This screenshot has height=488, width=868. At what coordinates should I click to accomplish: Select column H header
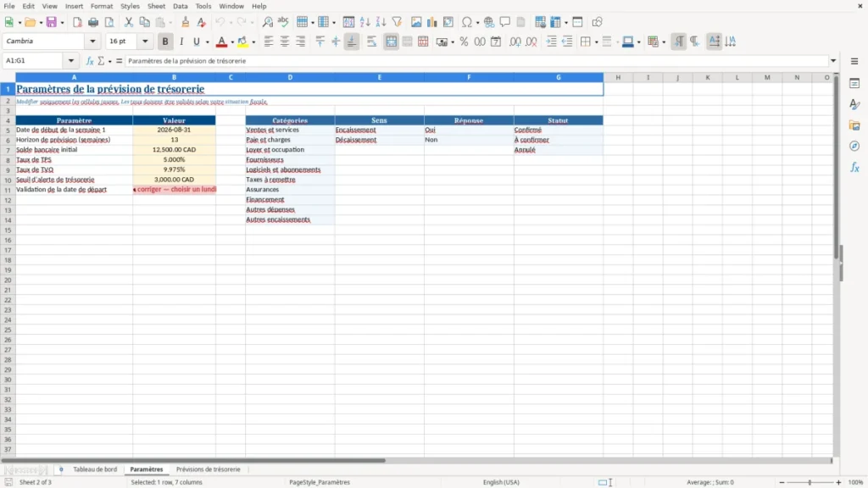[618, 77]
